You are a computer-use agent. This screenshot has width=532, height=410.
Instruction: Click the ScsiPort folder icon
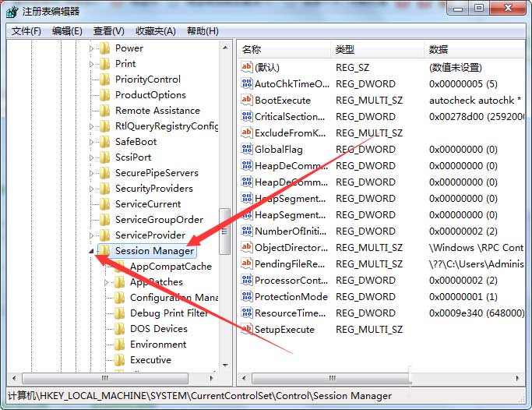[105, 157]
